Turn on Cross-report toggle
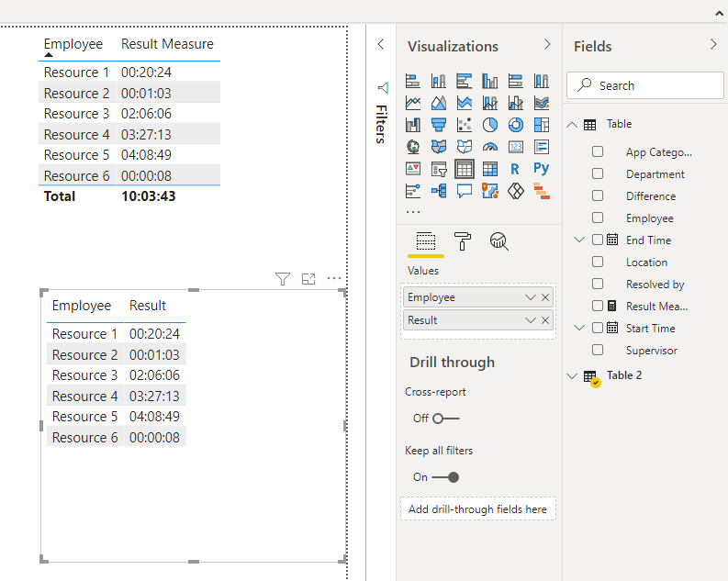 click(x=446, y=419)
